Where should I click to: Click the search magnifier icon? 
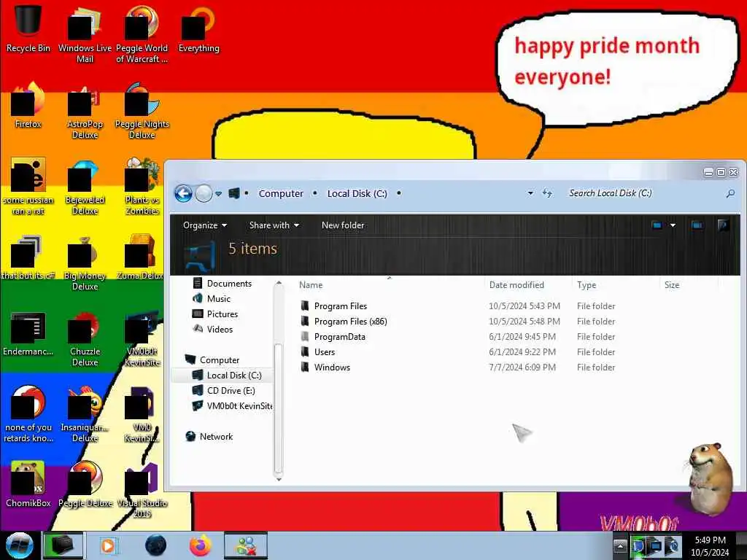point(730,193)
